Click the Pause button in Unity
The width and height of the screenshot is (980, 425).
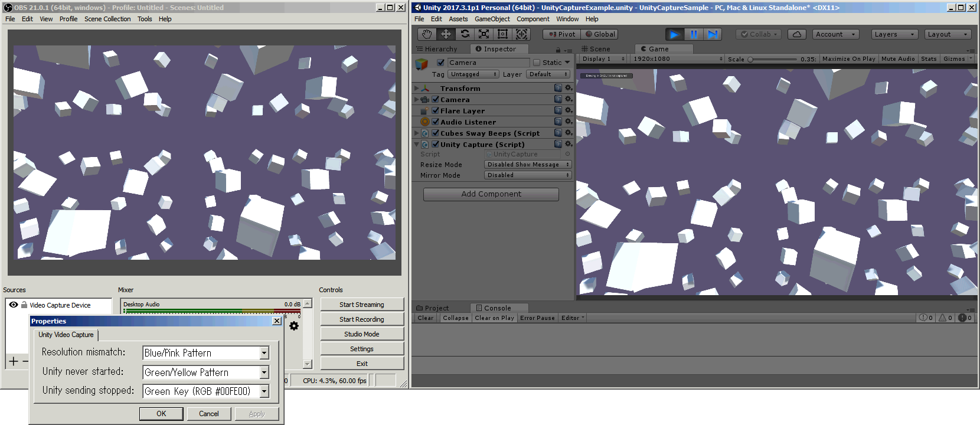(694, 34)
